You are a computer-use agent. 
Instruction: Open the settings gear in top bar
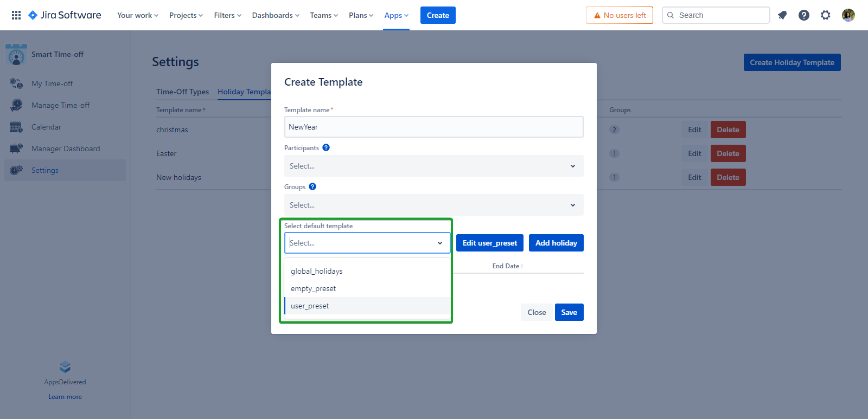(x=825, y=15)
